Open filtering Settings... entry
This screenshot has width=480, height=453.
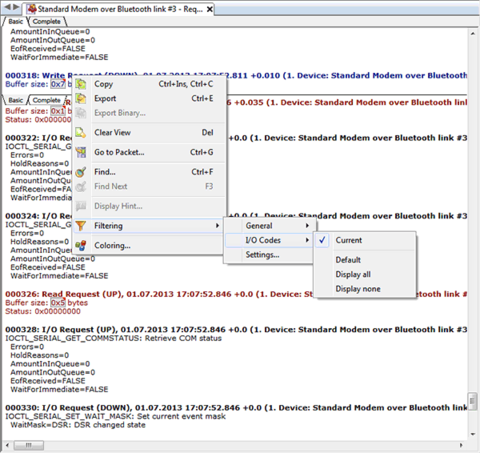pos(262,255)
